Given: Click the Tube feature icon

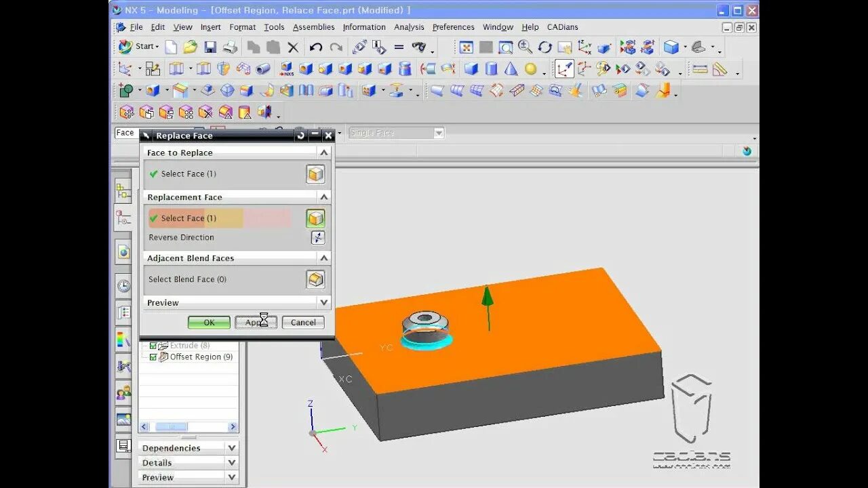Looking at the screenshot, I should coord(263,68).
